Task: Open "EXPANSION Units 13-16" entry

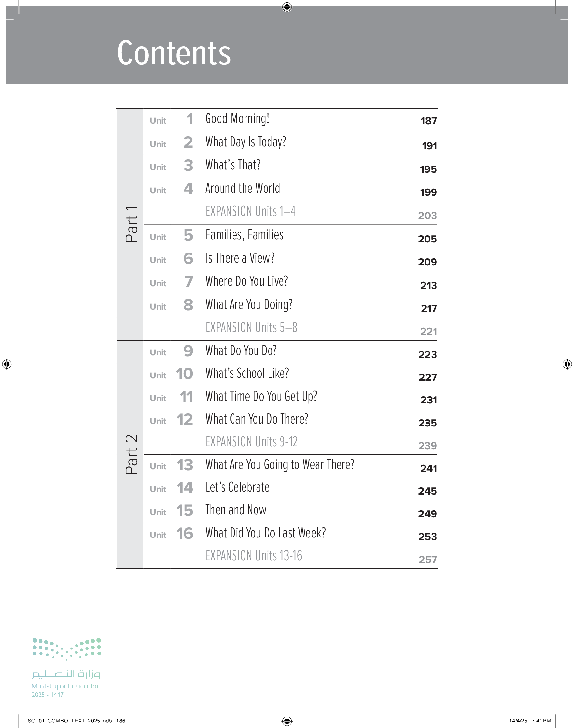Action: pos(253,556)
